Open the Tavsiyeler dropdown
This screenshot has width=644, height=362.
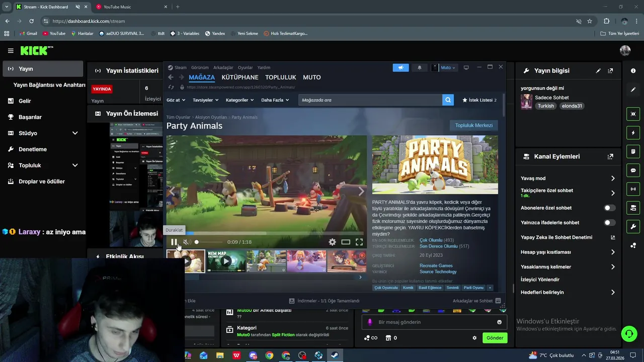[x=206, y=100]
